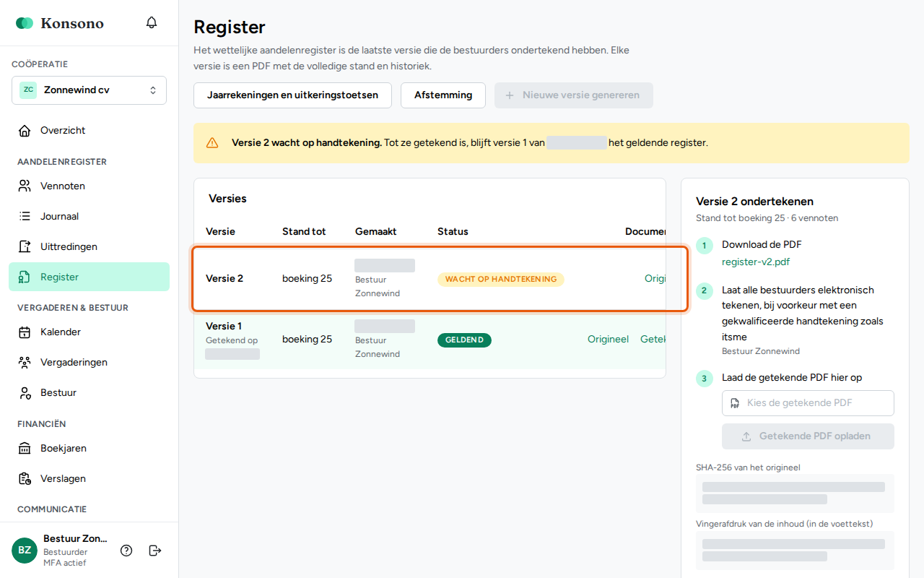This screenshot has width=924, height=578.
Task: Open the Journaal sidebar item
Action: 89,217
